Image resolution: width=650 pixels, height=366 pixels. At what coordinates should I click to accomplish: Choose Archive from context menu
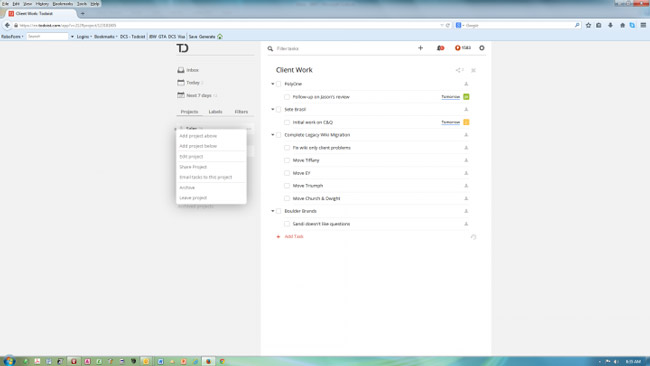[x=187, y=188]
